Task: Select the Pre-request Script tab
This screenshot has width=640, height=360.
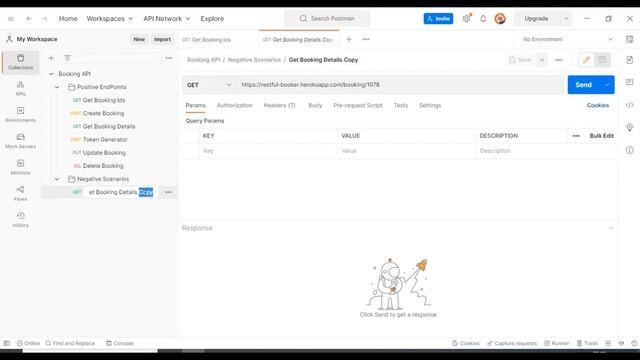Action: [x=358, y=105]
